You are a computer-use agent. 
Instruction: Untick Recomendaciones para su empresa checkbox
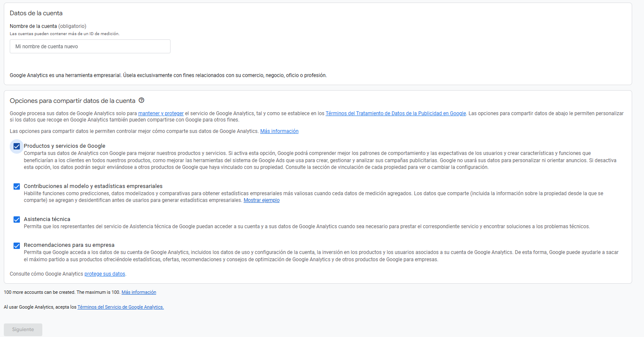(x=17, y=246)
